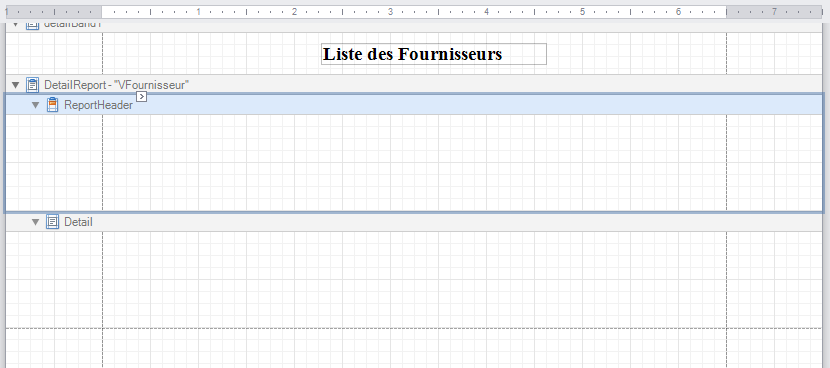
Task: Click the Detail band icon
Action: point(52,222)
